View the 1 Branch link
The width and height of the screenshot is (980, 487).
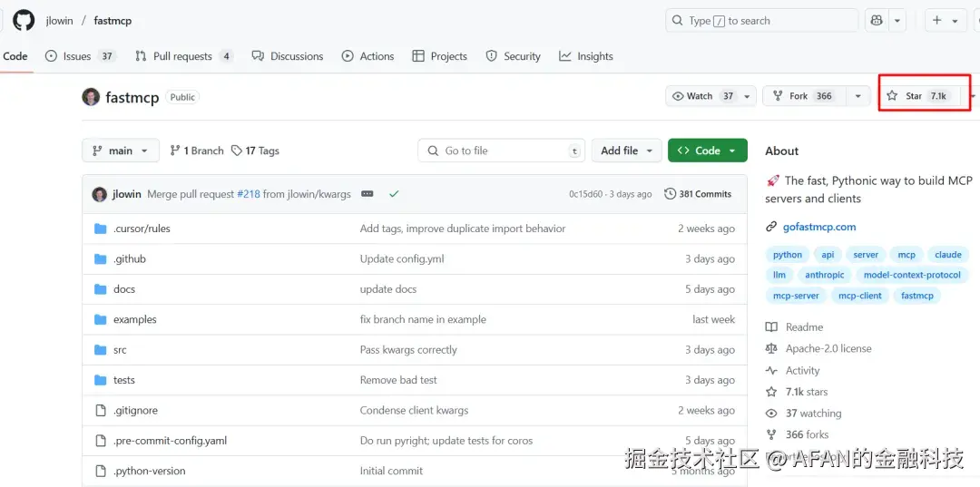[x=197, y=151]
